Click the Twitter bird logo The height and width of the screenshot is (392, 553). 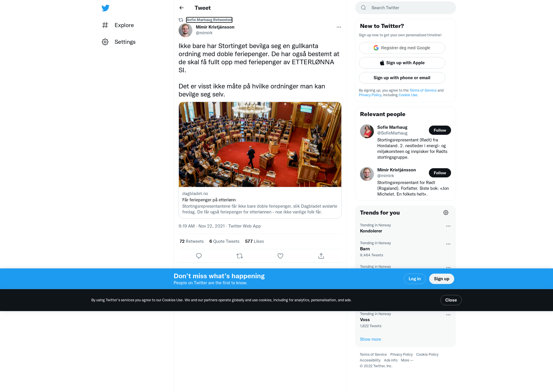(x=105, y=8)
